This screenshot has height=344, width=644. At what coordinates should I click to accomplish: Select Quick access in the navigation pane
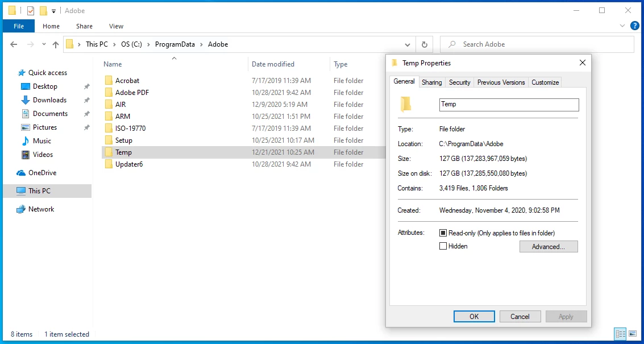click(48, 73)
